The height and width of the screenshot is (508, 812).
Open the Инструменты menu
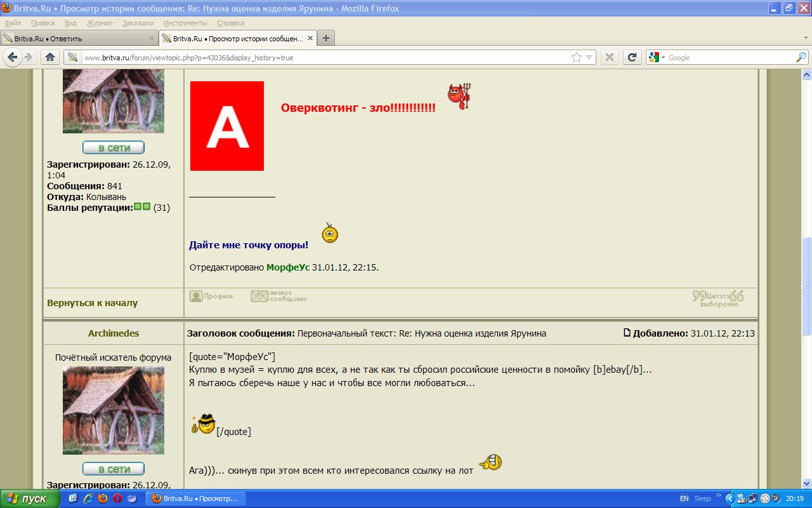pos(185,23)
